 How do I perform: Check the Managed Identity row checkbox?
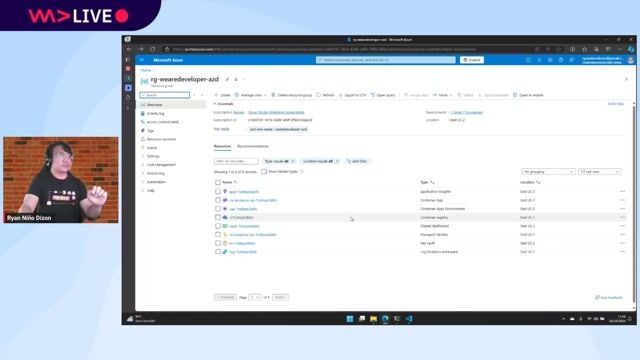[x=218, y=235]
